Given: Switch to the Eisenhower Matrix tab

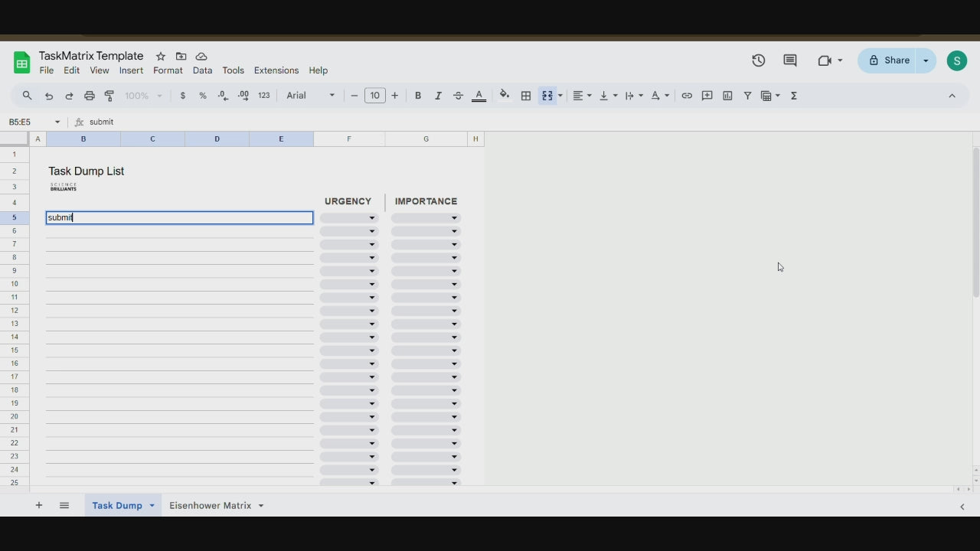Looking at the screenshot, I should pos(210,505).
